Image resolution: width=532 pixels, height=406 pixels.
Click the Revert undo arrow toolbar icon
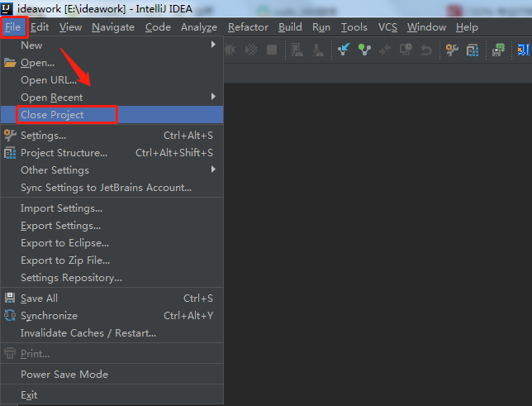tap(426, 50)
